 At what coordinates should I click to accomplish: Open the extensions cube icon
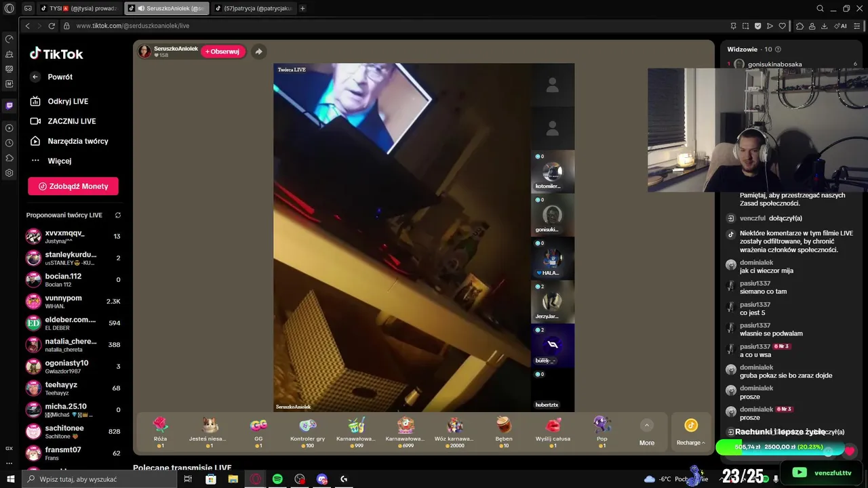800,26
